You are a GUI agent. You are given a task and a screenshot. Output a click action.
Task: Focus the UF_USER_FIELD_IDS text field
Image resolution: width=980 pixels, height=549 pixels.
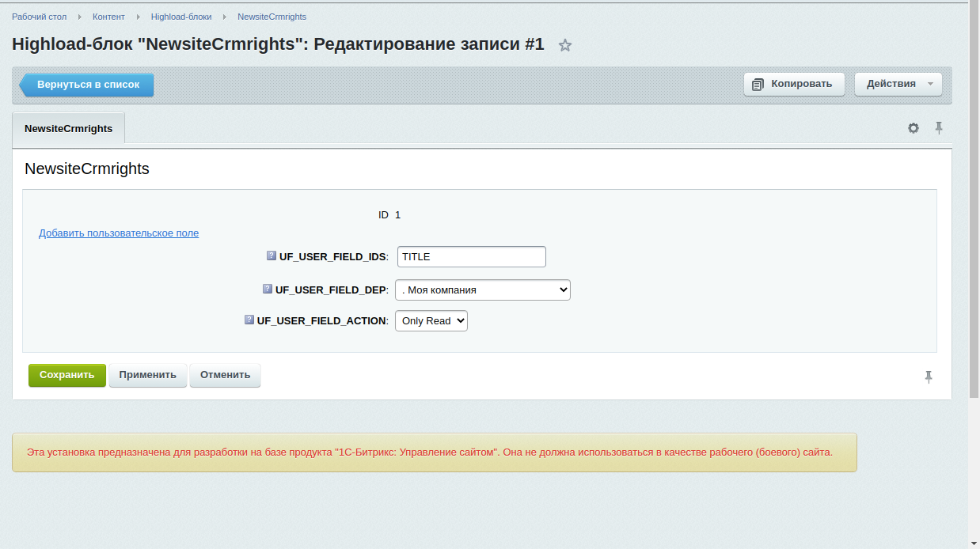pyautogui.click(x=472, y=257)
